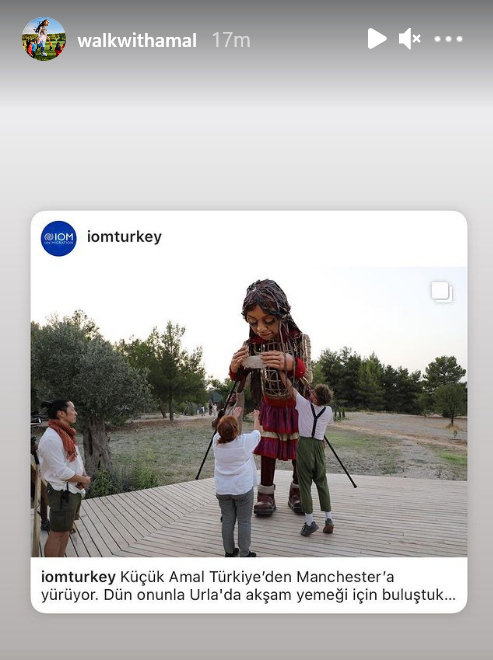Tap the child wearing black suspenders
493x660 pixels.
[314, 459]
